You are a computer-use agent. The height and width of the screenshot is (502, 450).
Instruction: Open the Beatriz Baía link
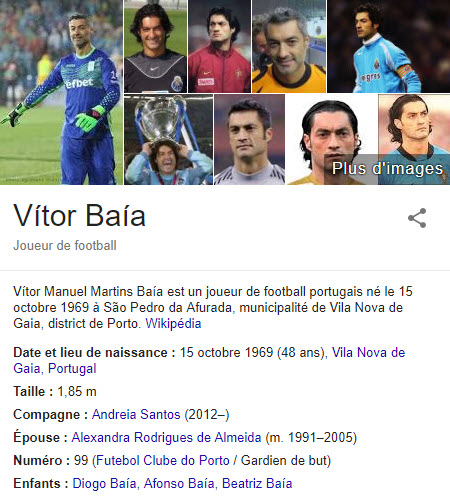coord(257,483)
